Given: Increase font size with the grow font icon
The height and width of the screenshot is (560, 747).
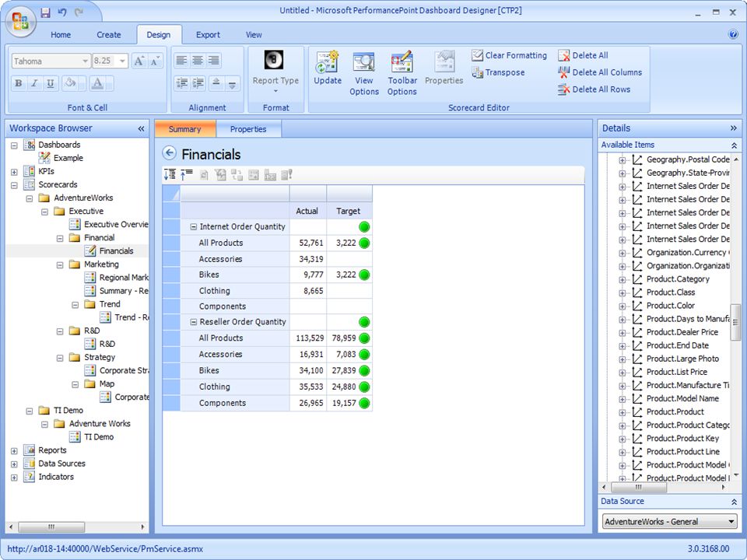Looking at the screenshot, I should point(139,61).
